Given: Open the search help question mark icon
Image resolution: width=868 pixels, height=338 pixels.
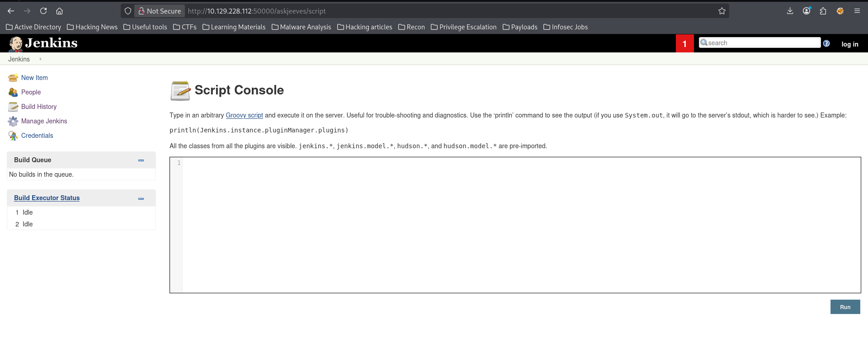Looking at the screenshot, I should click(826, 43).
